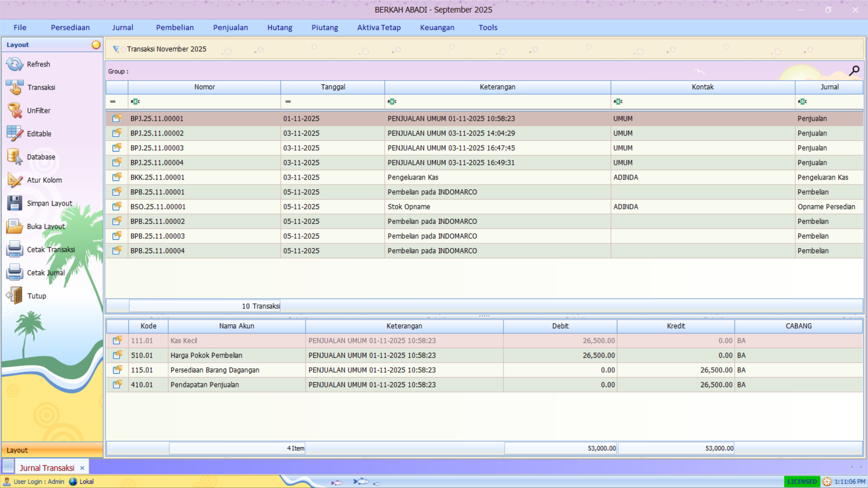Expand the Transaksi November 2025 filter

point(116,49)
